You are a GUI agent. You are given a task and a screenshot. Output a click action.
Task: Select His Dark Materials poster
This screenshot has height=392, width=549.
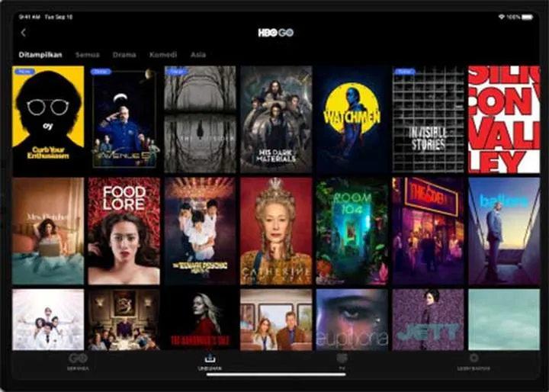click(x=276, y=119)
